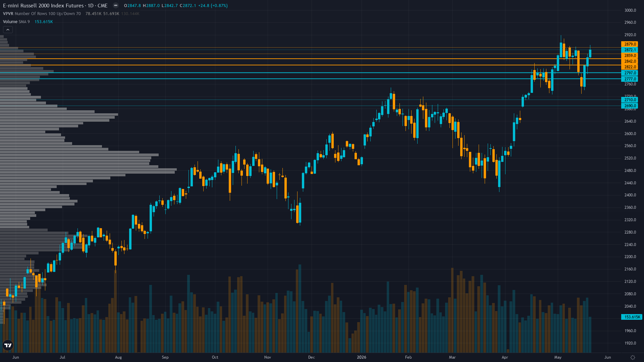Viewport: 644px width, 362px height.
Task: Click the 153.615K volume axis label
Action: click(632, 317)
